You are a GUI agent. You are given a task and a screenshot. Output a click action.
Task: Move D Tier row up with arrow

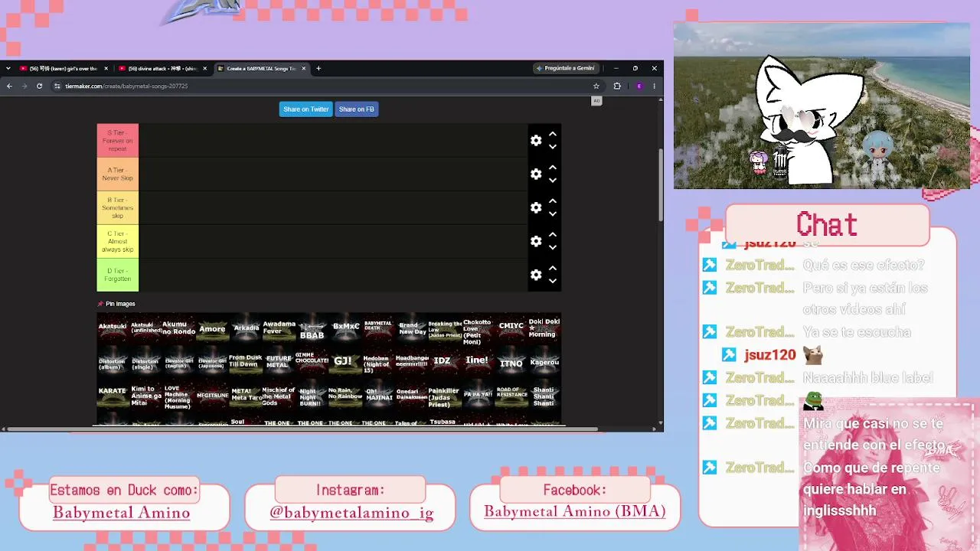coord(552,269)
